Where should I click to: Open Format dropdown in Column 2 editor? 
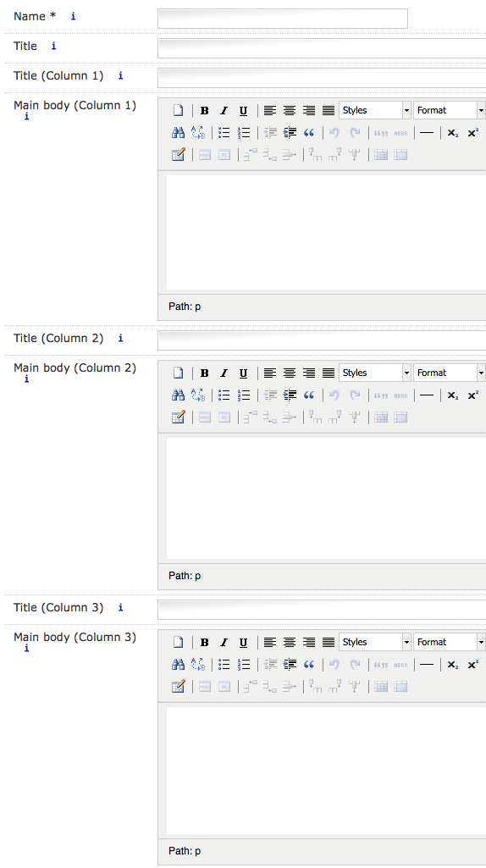pyautogui.click(x=449, y=373)
